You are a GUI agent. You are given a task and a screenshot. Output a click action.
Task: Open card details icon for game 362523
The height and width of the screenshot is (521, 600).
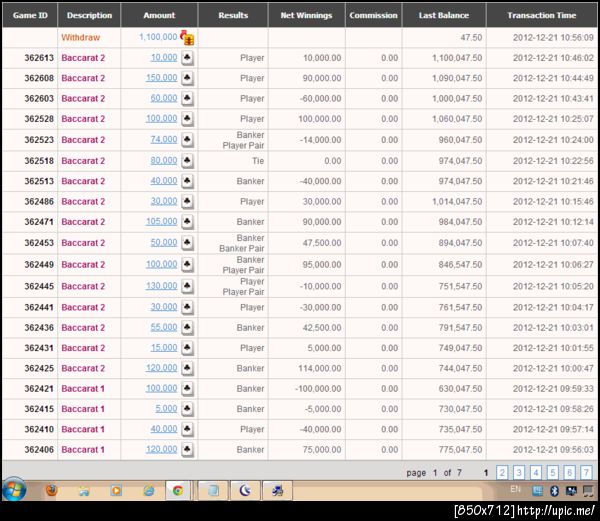[x=187, y=140]
